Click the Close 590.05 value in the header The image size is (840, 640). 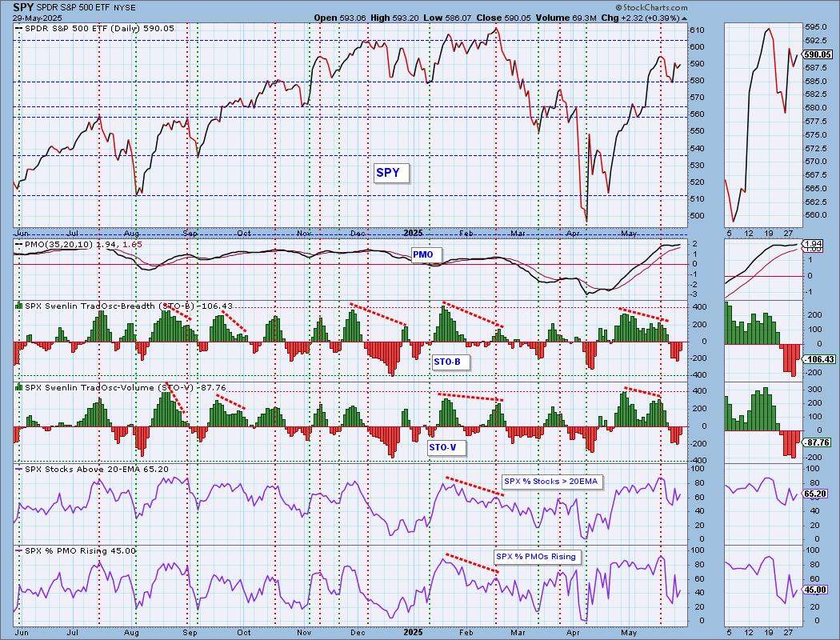click(503, 18)
